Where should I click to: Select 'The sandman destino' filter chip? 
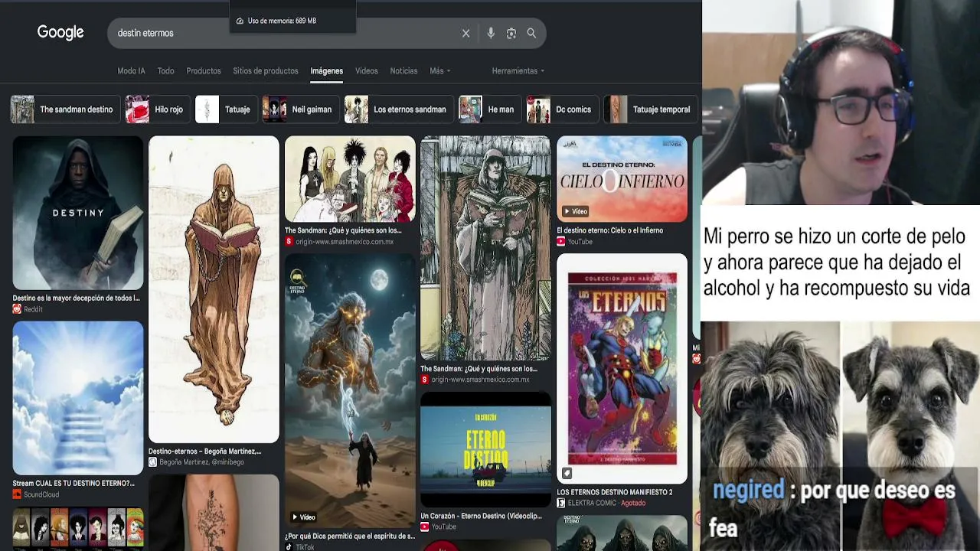(x=65, y=109)
